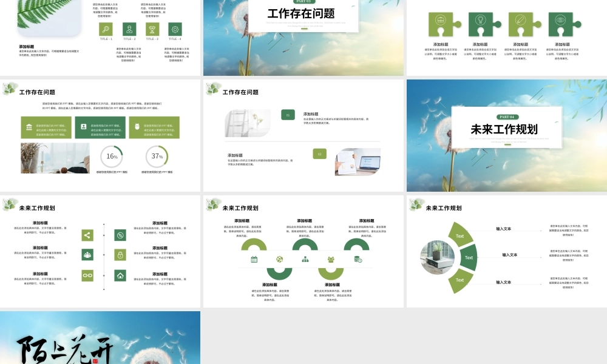Click the 工作存在问题 heading on the progress rings slide
This screenshot has width=607, height=364.
coord(37,92)
